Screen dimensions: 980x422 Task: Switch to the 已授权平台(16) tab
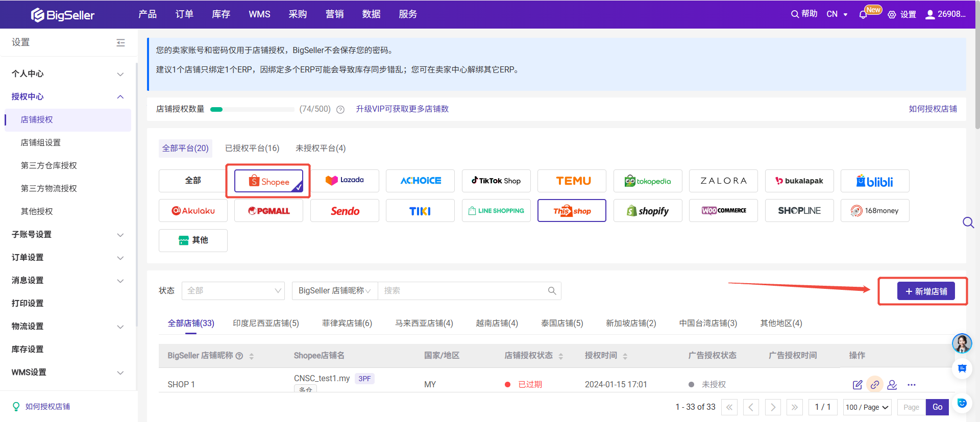[x=252, y=148]
